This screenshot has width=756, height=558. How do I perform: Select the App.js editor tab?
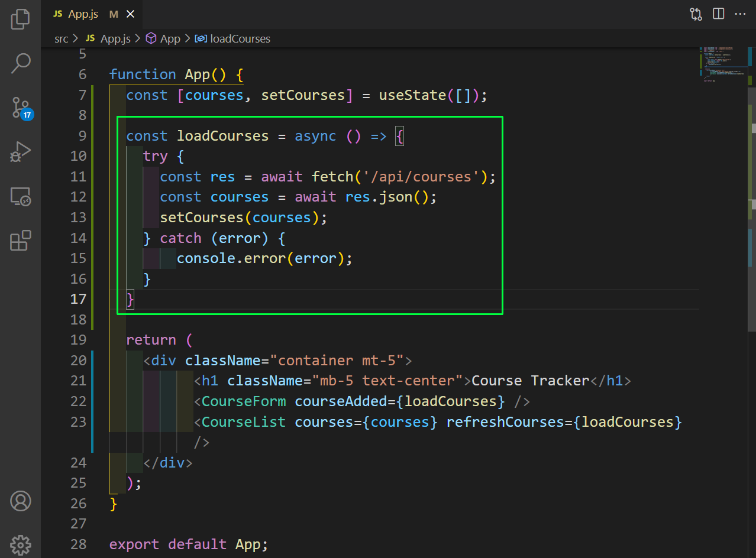click(92, 14)
